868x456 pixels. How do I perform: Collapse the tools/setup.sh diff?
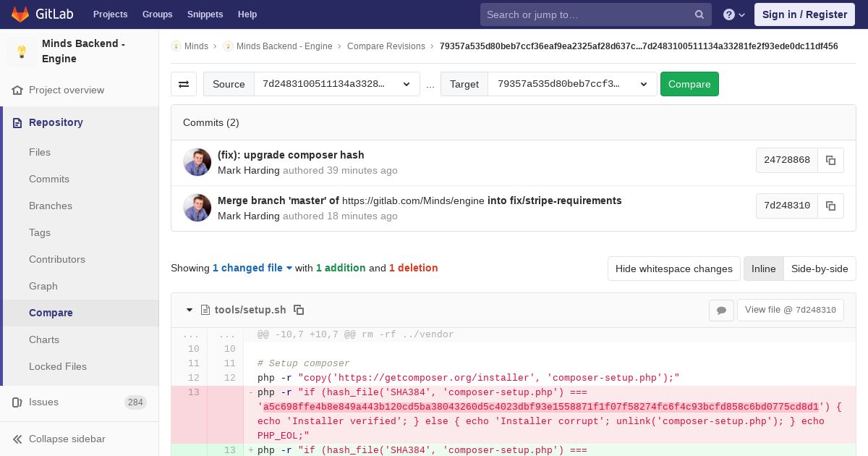point(190,310)
